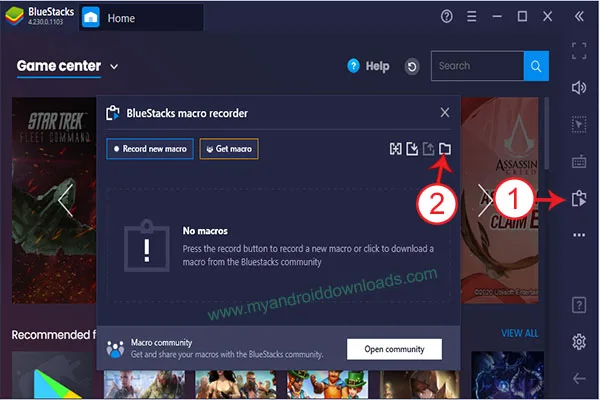The image size is (600, 400).
Task: Open the Google Play Store thumbnail
Action: (53, 376)
